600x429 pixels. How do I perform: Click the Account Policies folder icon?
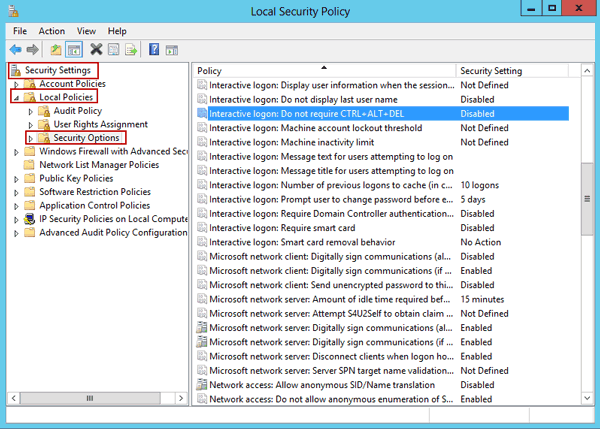(30, 84)
